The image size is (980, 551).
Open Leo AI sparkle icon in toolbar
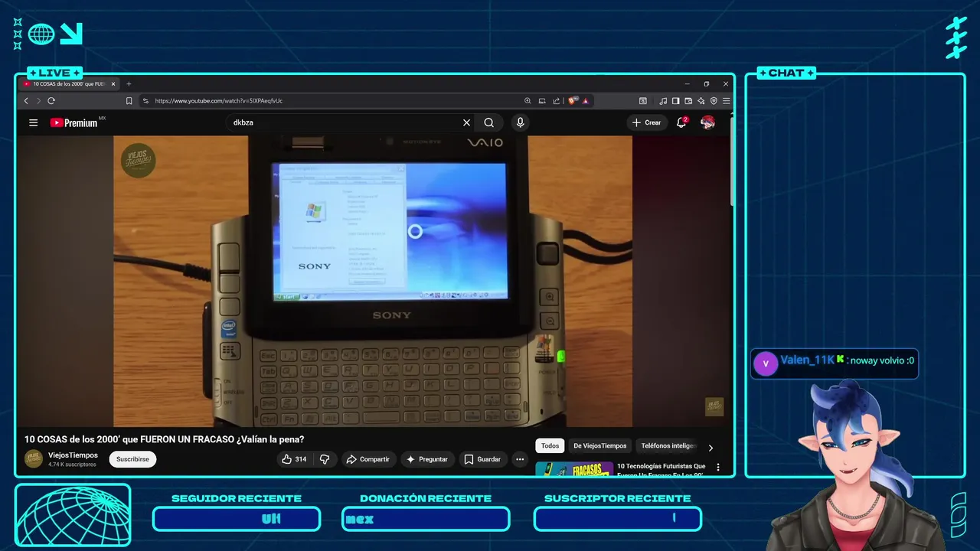pyautogui.click(x=701, y=100)
